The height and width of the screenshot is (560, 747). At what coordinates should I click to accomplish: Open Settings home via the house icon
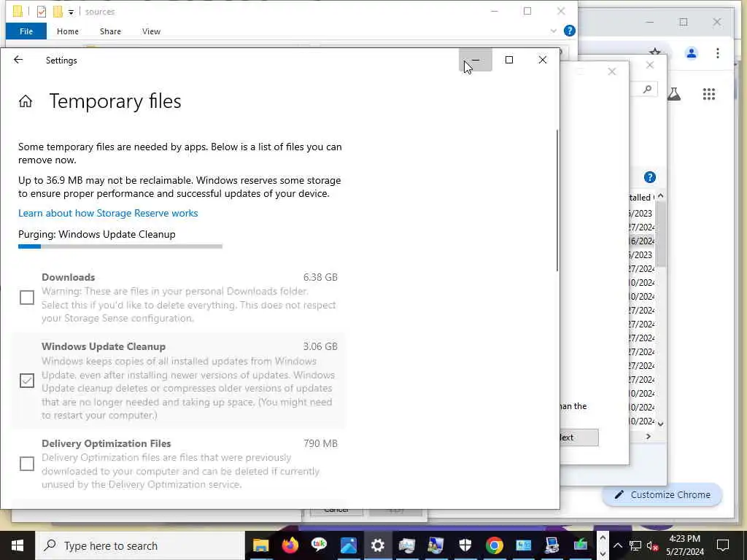[26, 101]
